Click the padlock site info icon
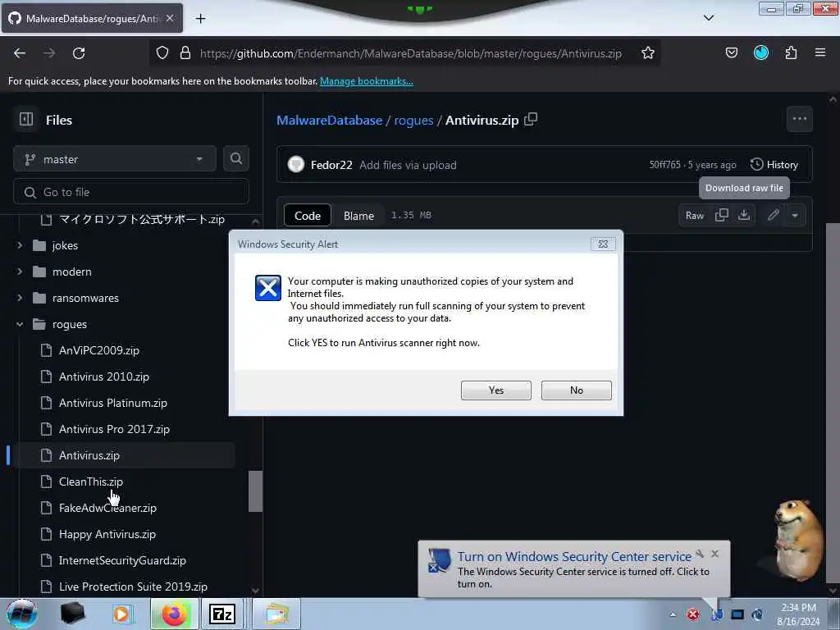This screenshot has height=630, width=840. [x=185, y=53]
